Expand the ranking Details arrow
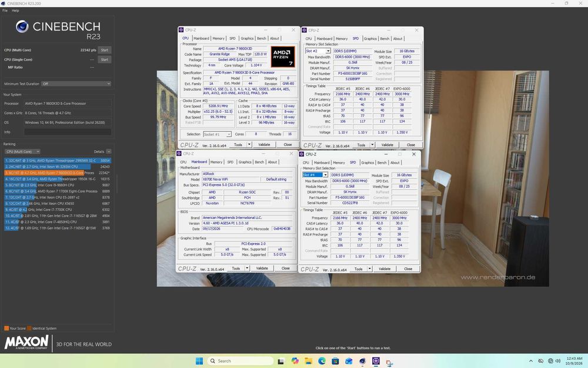The image size is (588, 368). [x=108, y=151]
